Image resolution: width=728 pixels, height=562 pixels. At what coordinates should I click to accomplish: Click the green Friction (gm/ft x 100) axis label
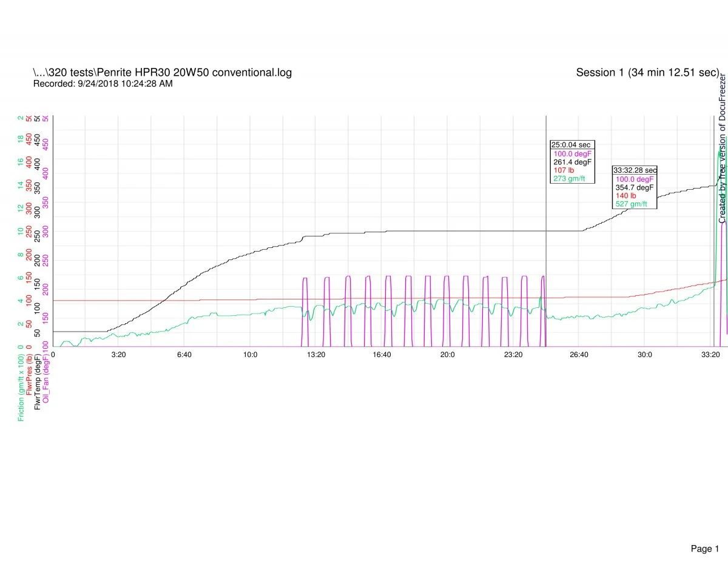pos(21,388)
